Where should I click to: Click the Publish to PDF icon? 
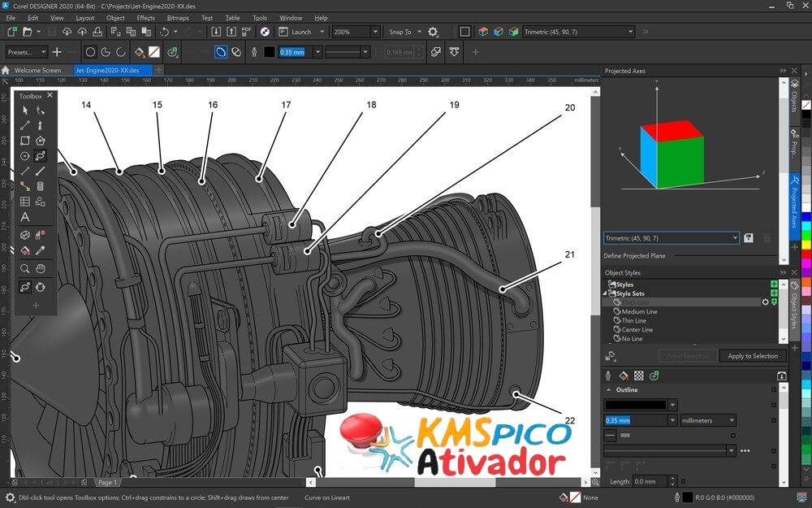[x=247, y=32]
